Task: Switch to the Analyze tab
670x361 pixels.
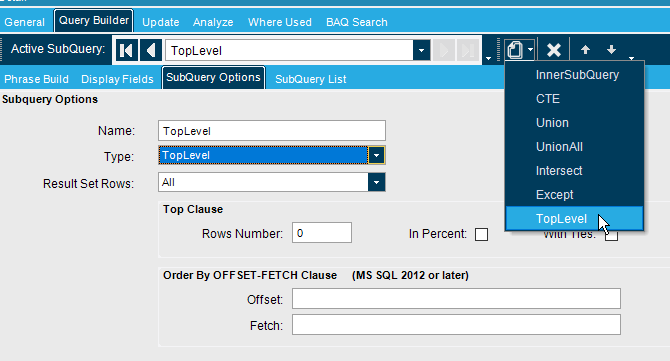Action: click(x=213, y=22)
